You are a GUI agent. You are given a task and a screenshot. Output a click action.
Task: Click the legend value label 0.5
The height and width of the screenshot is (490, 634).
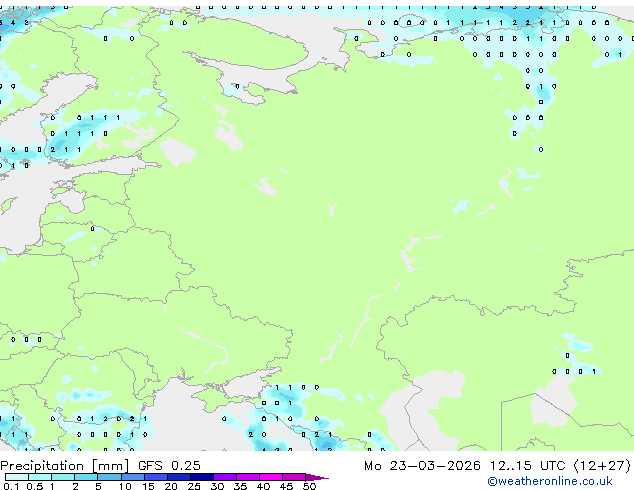(33, 486)
